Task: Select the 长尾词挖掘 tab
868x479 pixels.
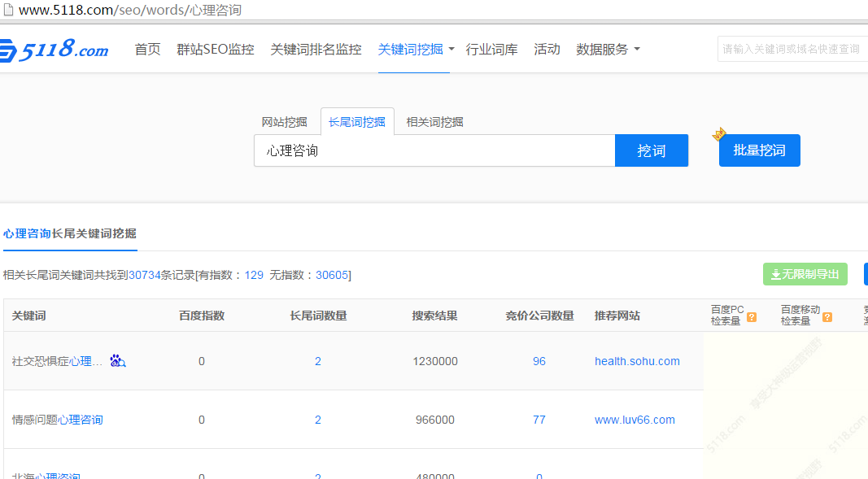Action: click(x=357, y=122)
